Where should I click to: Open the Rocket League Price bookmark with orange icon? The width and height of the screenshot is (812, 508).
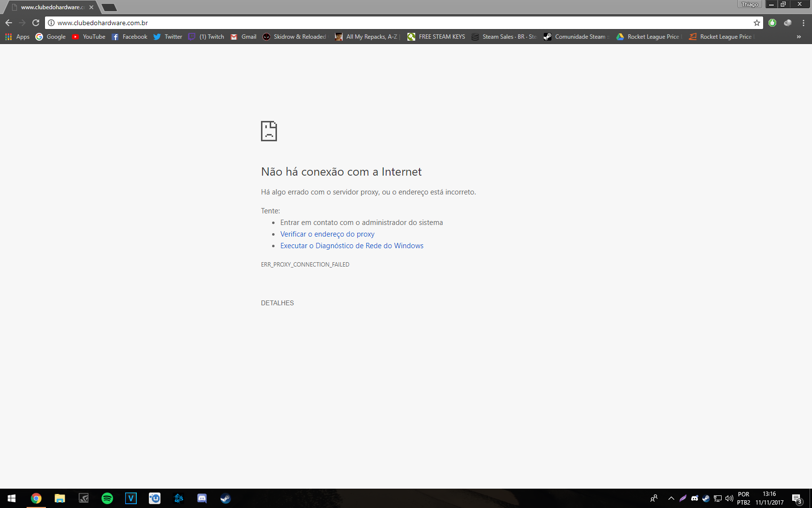[721, 37]
